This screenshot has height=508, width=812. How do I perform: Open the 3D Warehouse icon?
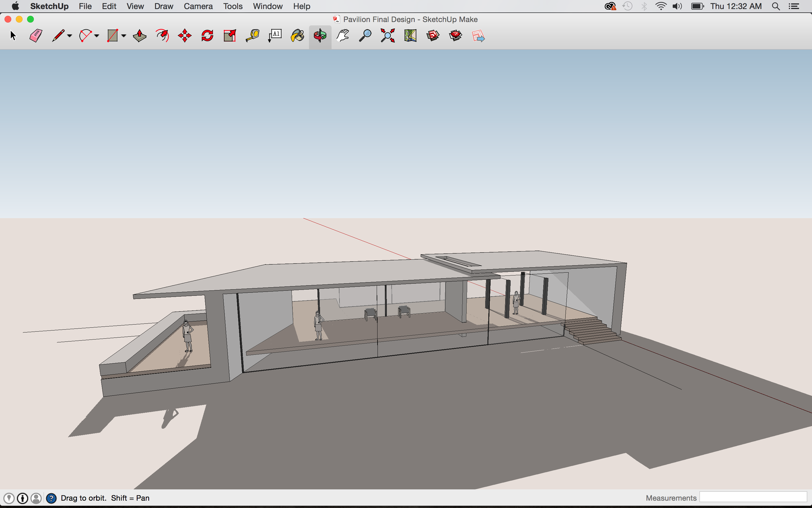[x=433, y=36]
